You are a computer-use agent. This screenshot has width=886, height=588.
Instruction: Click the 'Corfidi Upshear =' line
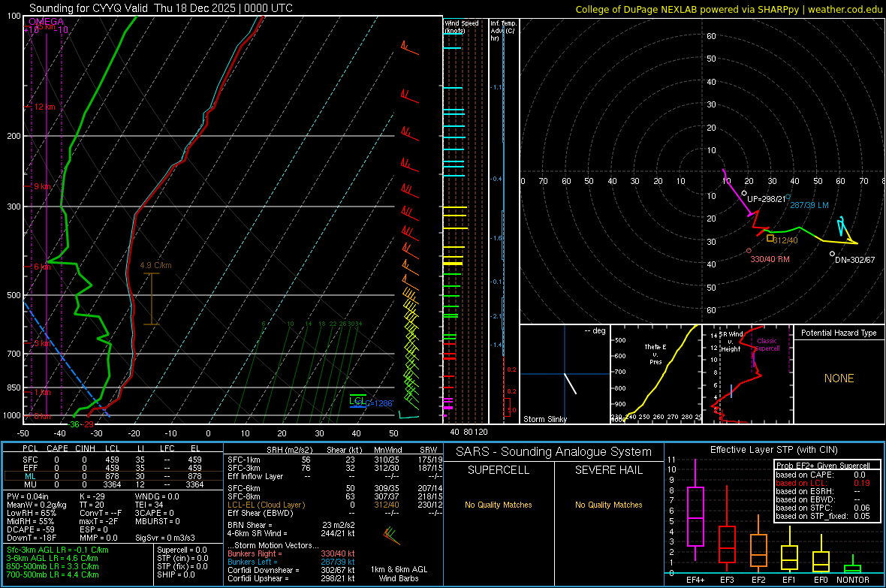(291, 578)
